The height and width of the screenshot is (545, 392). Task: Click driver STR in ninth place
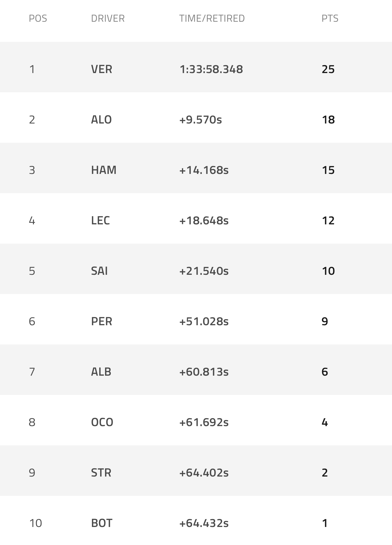pos(101,473)
